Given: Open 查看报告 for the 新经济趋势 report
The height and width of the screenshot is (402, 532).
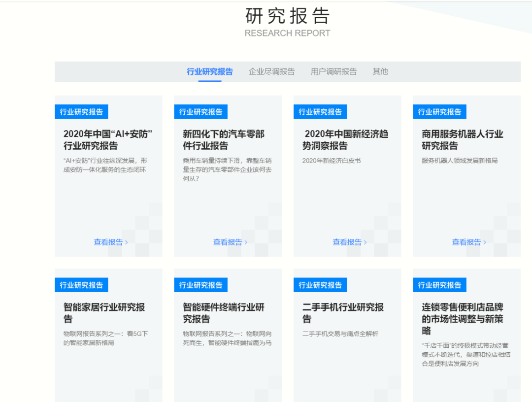Looking at the screenshot, I should coord(346,242).
